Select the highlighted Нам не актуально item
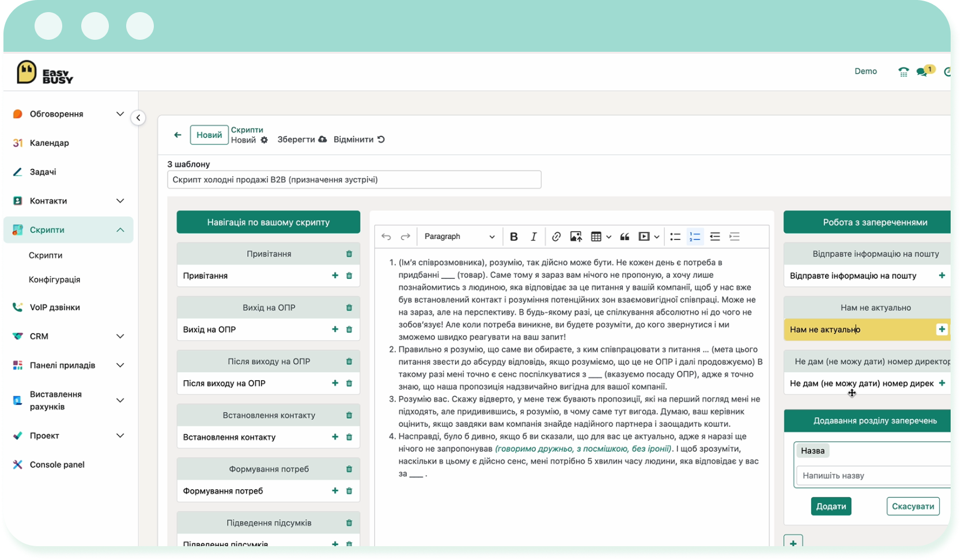 click(x=867, y=330)
